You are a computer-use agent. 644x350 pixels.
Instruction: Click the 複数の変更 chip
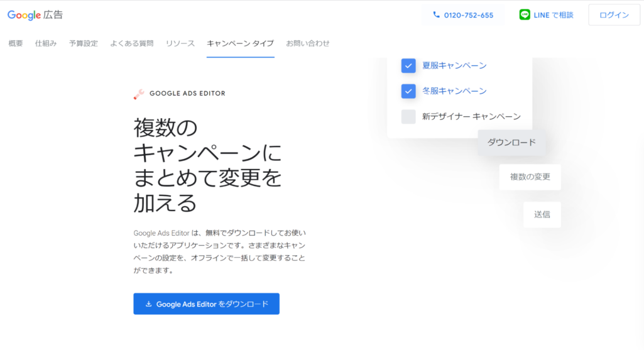(x=530, y=177)
